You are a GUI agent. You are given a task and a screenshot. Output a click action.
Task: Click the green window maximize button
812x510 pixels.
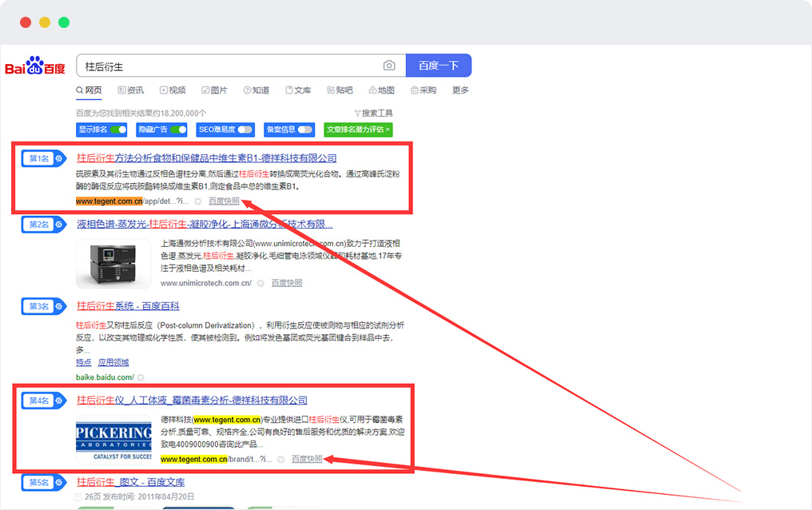tap(64, 22)
